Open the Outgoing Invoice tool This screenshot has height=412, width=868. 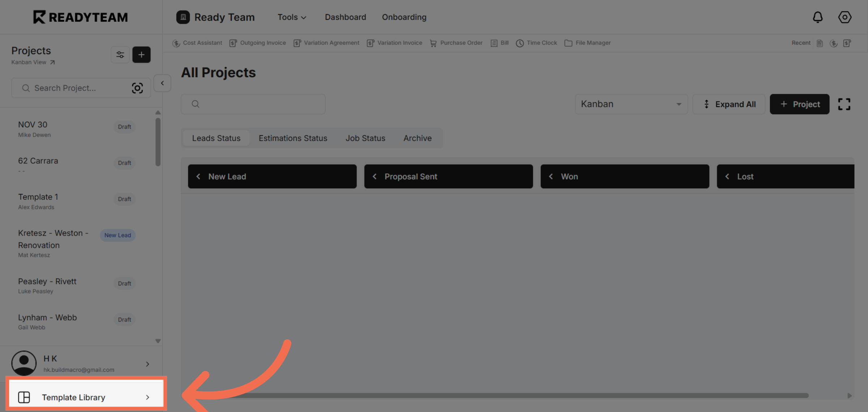pyautogui.click(x=258, y=43)
